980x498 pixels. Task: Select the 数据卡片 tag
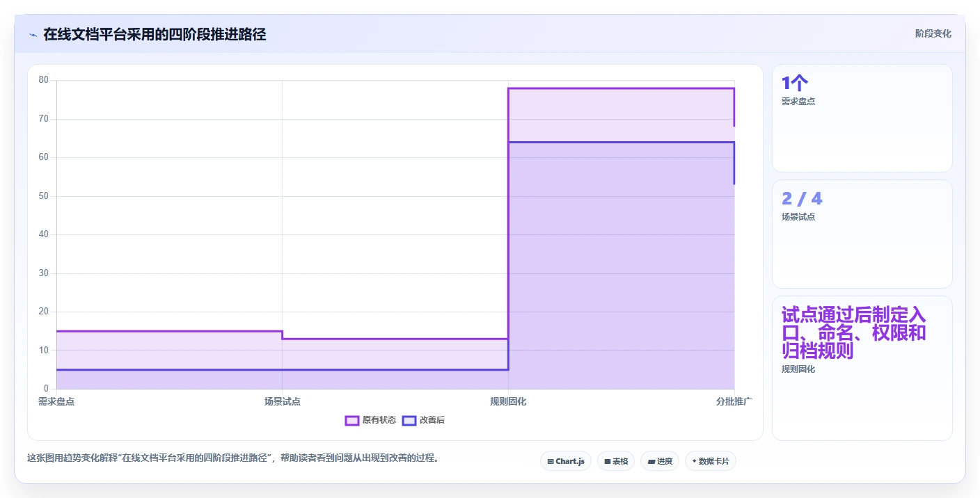(711, 461)
